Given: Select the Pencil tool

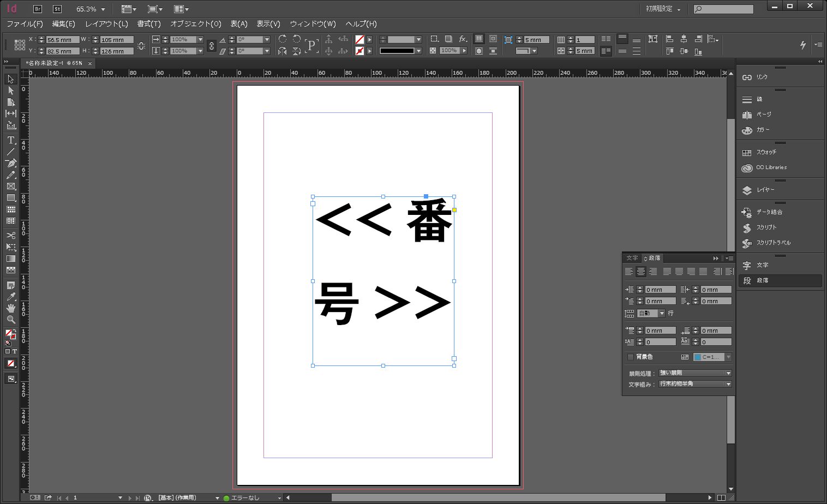Looking at the screenshot, I should pyautogui.click(x=10, y=175).
